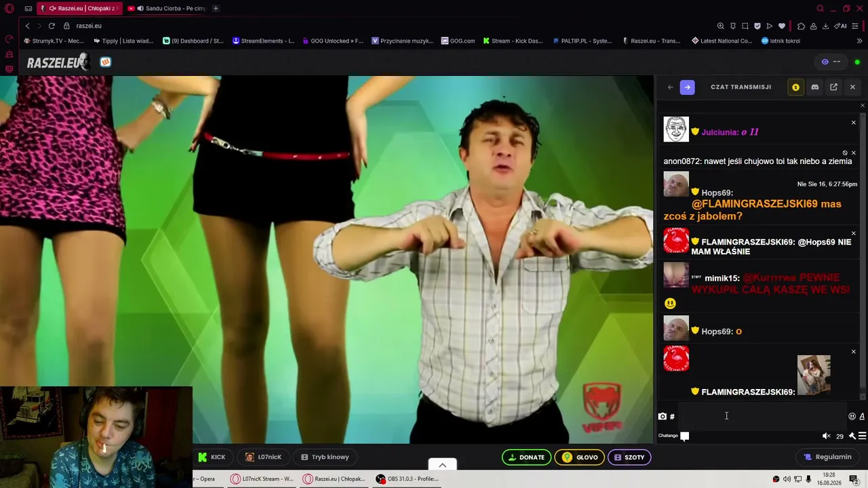
Task: Pop out the chat in a new window
Action: (833, 87)
